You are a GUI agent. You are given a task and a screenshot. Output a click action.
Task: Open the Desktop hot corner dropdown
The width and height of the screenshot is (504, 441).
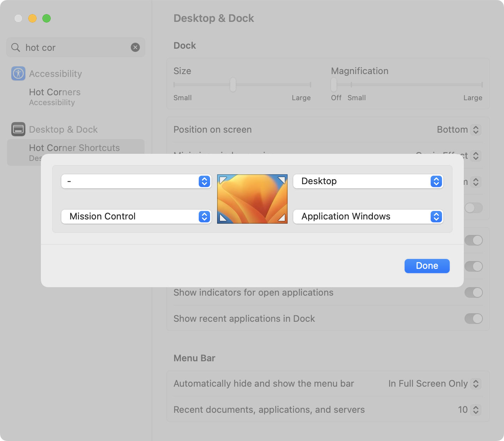click(368, 181)
